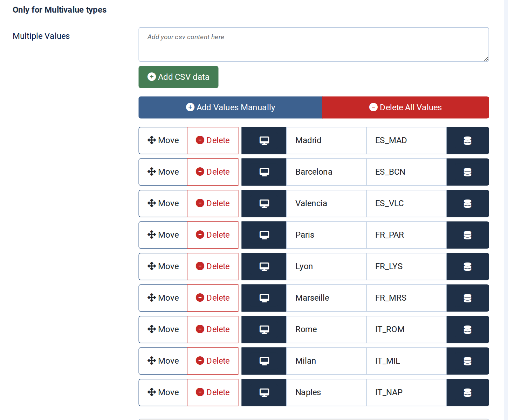
Task: Delete the Paris value row
Action: pyautogui.click(x=213, y=235)
